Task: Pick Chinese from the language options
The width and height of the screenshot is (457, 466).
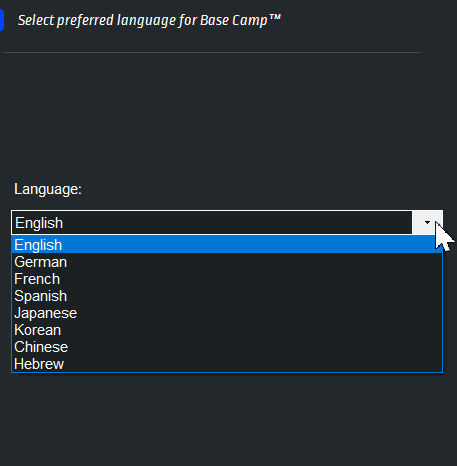Action: (227, 347)
